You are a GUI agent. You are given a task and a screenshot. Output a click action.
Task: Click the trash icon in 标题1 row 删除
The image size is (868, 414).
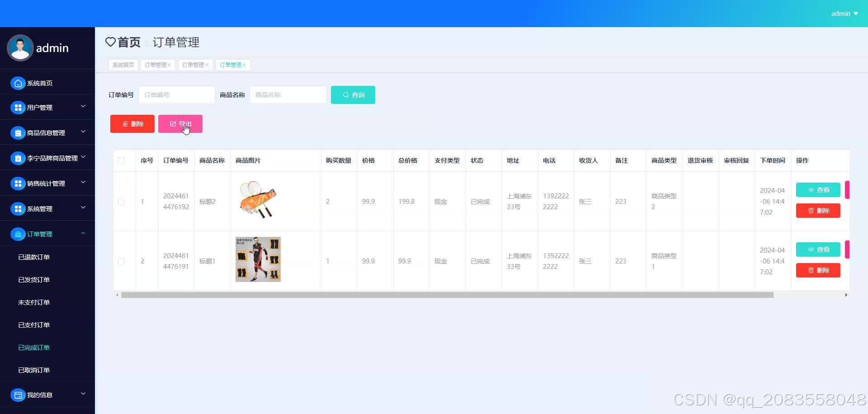pos(811,270)
